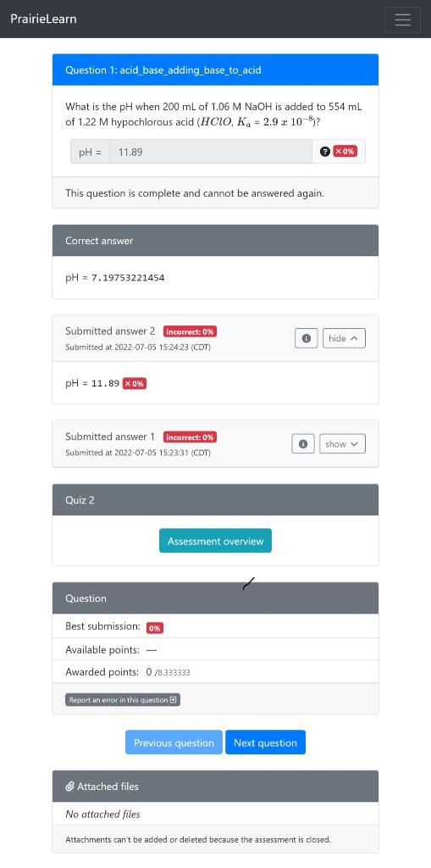This screenshot has width=431, height=868.
Task: Click info icon for Submitted answer 2
Action: [x=307, y=338]
